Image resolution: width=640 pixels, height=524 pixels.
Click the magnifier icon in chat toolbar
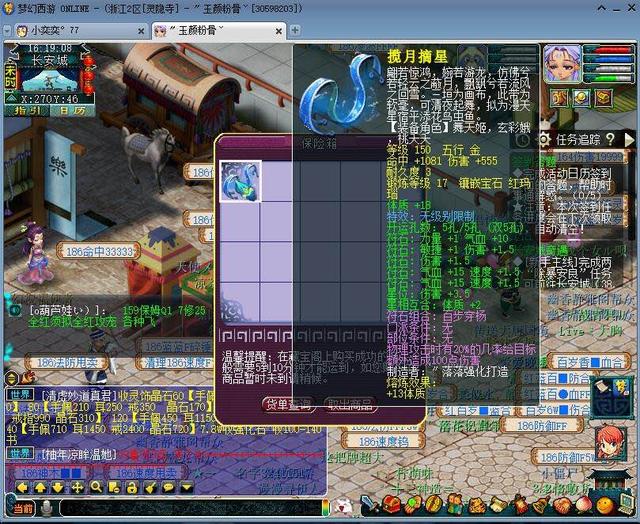pyautogui.click(x=95, y=487)
